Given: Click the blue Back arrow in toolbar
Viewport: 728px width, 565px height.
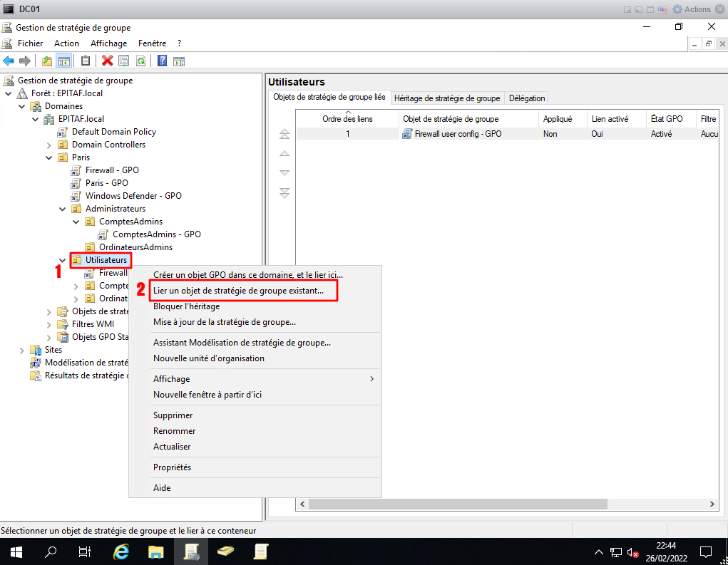Looking at the screenshot, I should [9, 61].
